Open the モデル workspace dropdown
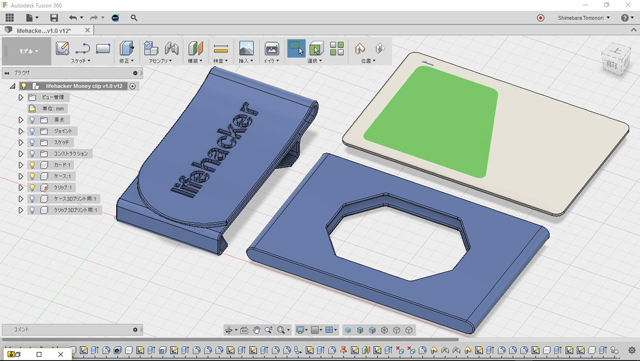Viewport: 640px width, 361px height. pyautogui.click(x=27, y=51)
